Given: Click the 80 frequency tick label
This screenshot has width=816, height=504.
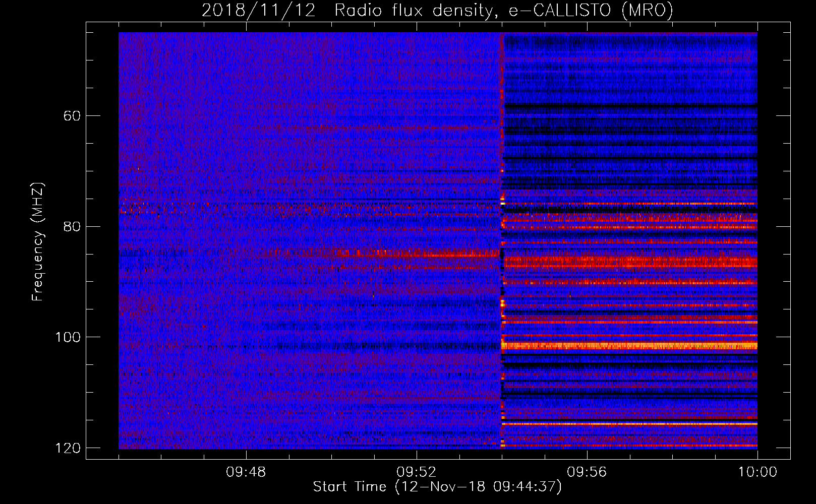Looking at the screenshot, I should point(72,226).
